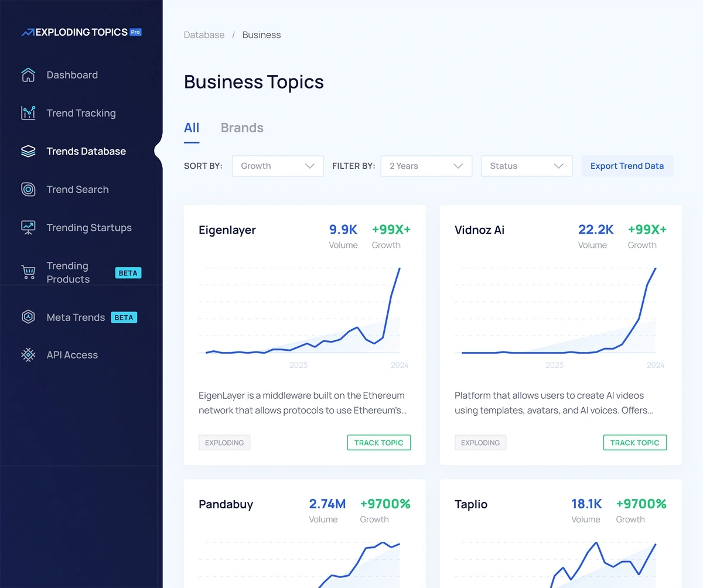Click the BETA badge next to Trending Products
Screen dimensions: 703x588
coord(128,273)
